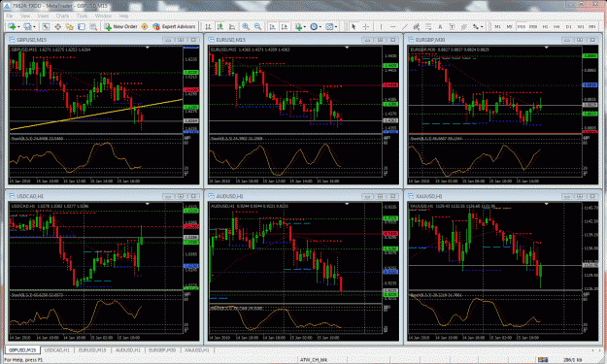Open a new chart with the New Chart icon

click(12, 26)
